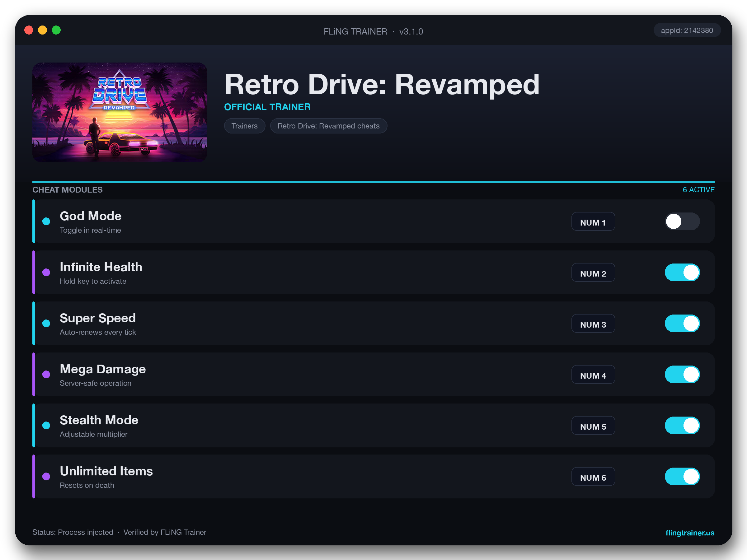
Task: Turn off the Unlimited Items switch
Action: (x=682, y=476)
